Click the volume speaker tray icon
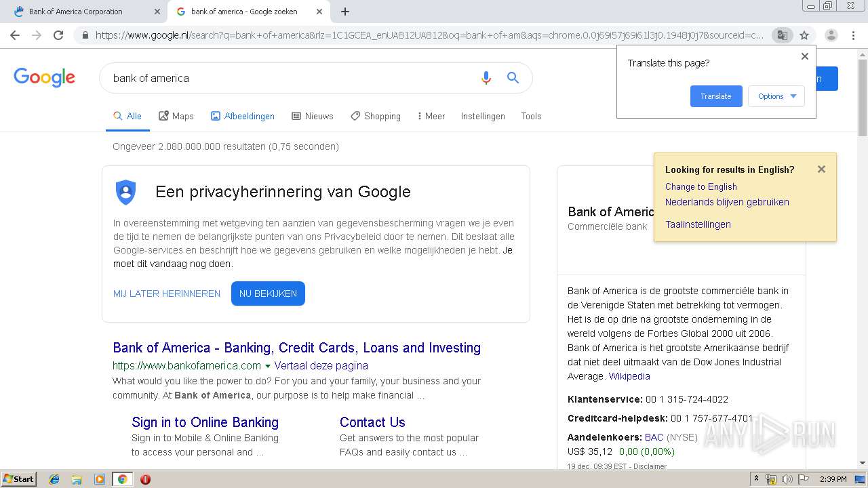 pos(787,479)
